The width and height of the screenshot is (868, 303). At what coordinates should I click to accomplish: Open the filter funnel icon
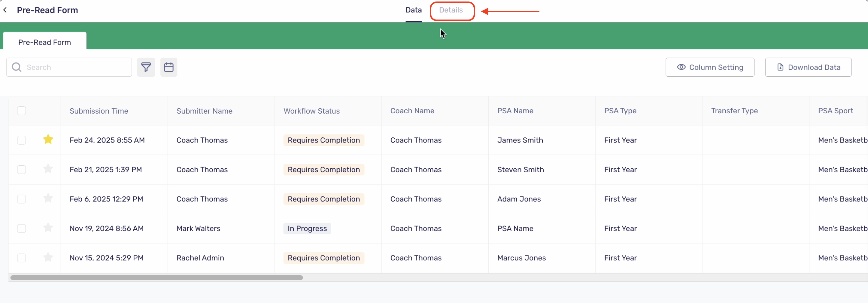(146, 67)
